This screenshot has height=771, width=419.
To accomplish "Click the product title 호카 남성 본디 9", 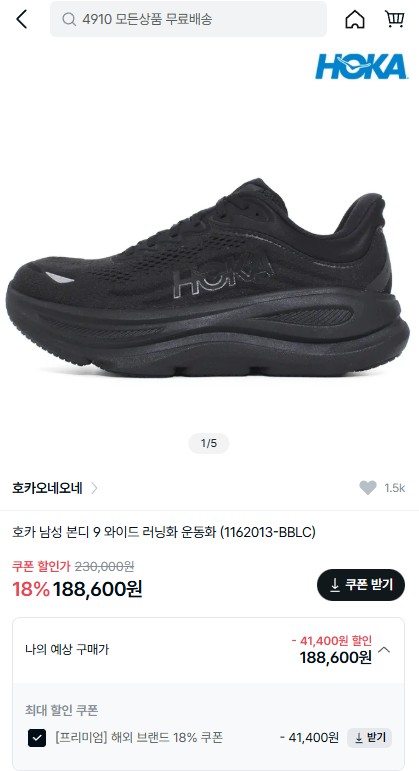I will click(164, 532).
